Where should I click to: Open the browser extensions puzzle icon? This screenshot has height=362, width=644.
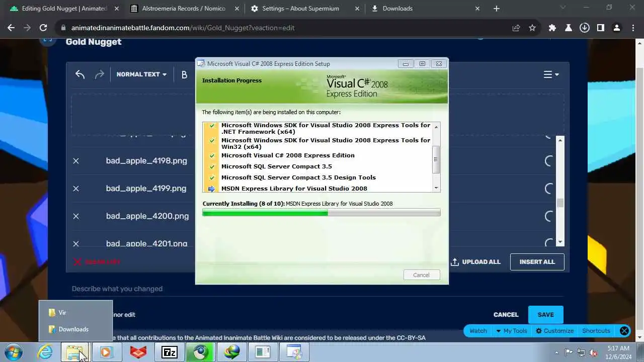(x=552, y=28)
